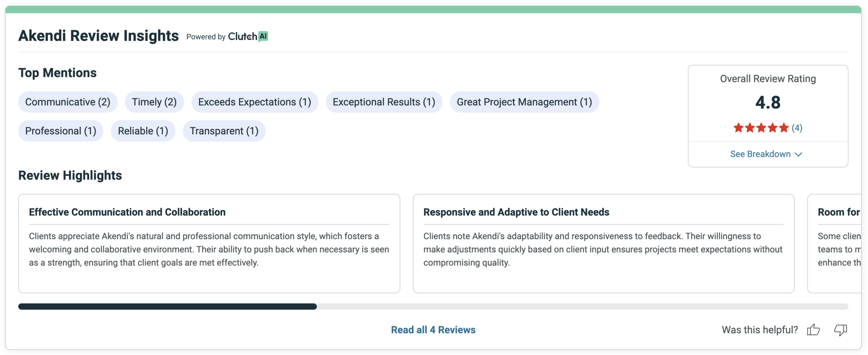Click the Responsive and Adaptive to Client Needs card
The width and height of the screenshot is (868, 355).
pyautogui.click(x=604, y=243)
